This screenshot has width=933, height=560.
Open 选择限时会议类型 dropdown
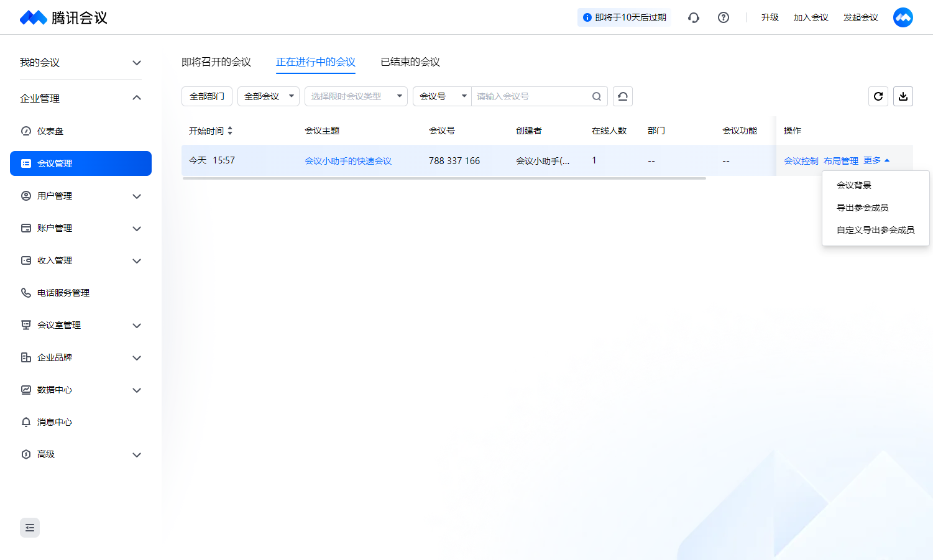tap(356, 96)
